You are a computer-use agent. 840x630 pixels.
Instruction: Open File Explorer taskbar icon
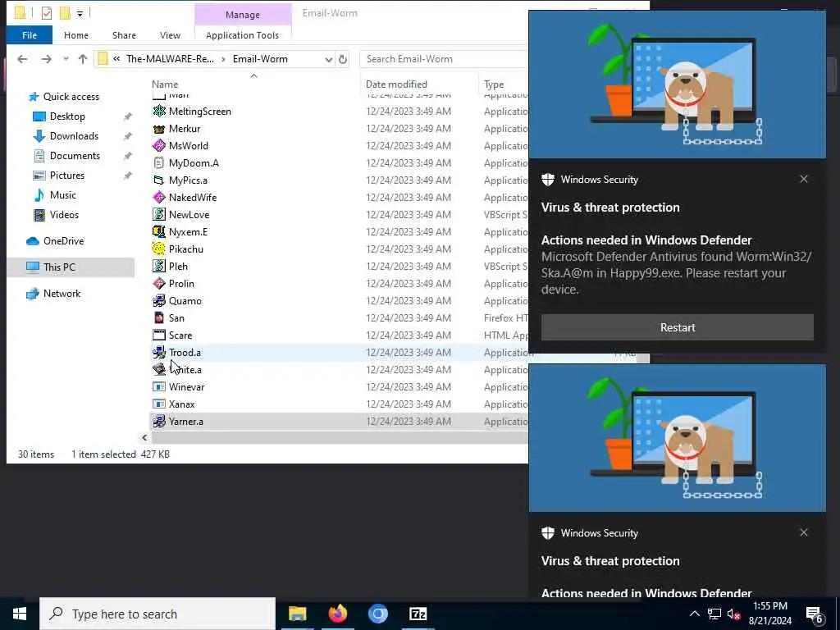click(297, 614)
